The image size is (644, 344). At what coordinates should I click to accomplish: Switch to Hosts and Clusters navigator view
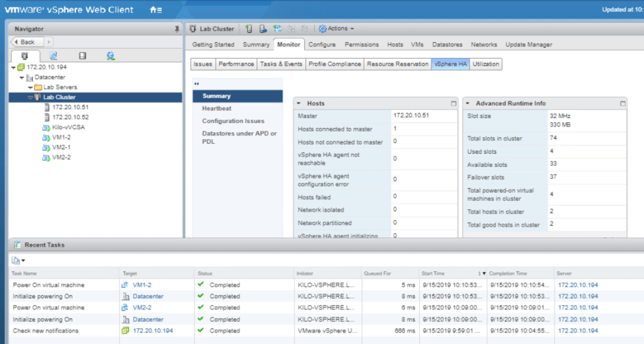[25, 56]
